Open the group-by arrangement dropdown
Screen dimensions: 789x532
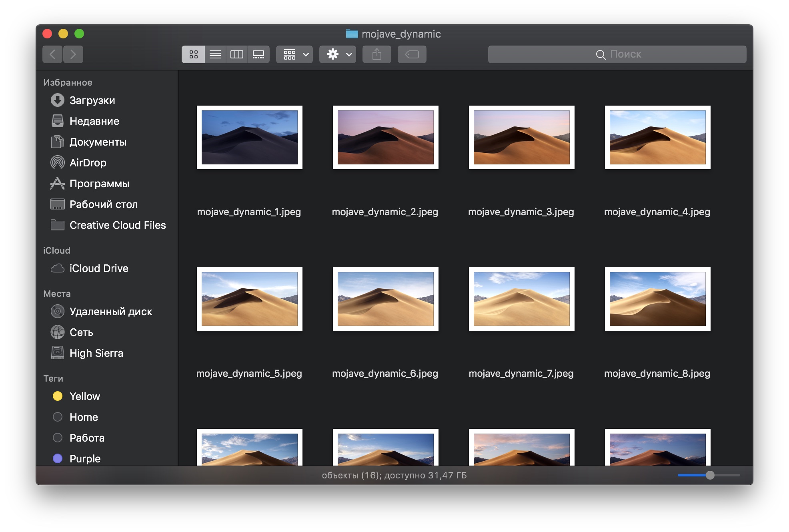tap(294, 54)
